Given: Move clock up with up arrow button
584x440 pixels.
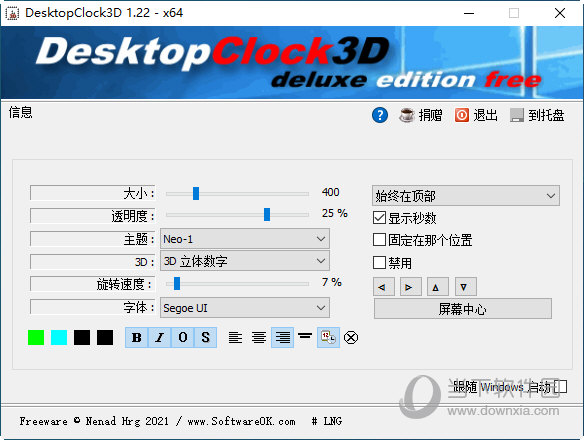Looking at the screenshot, I should [x=438, y=287].
